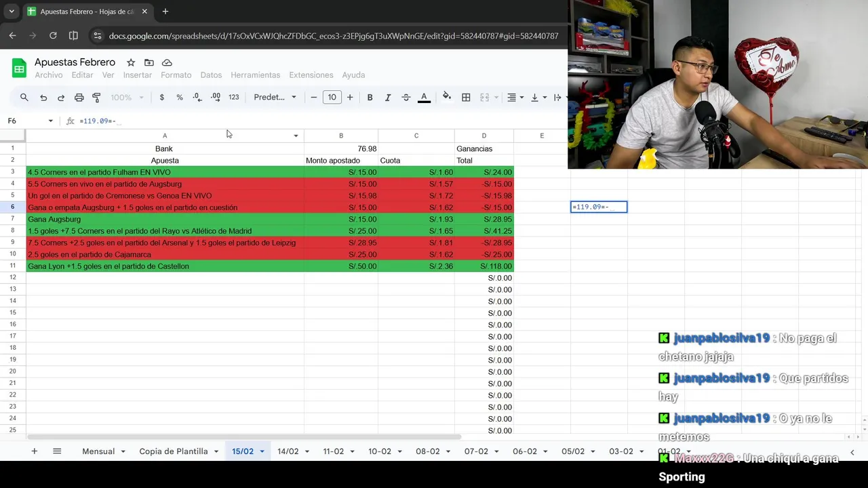Increase decimal places

coord(216,98)
